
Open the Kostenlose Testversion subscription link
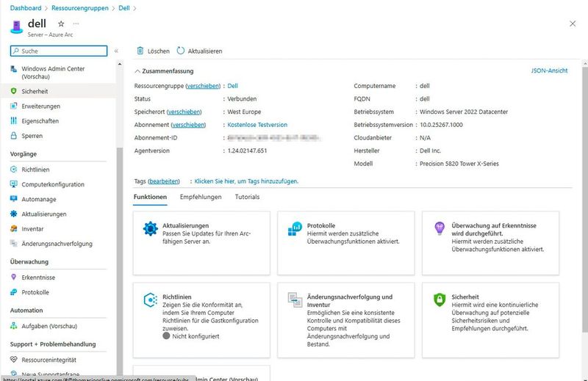point(257,125)
